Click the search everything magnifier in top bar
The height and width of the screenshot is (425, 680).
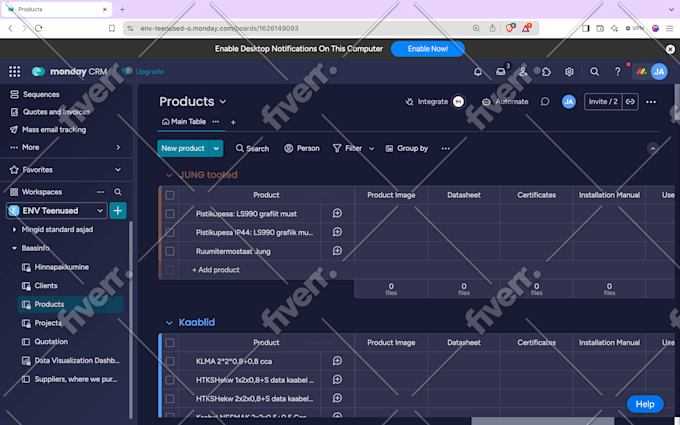click(x=595, y=72)
